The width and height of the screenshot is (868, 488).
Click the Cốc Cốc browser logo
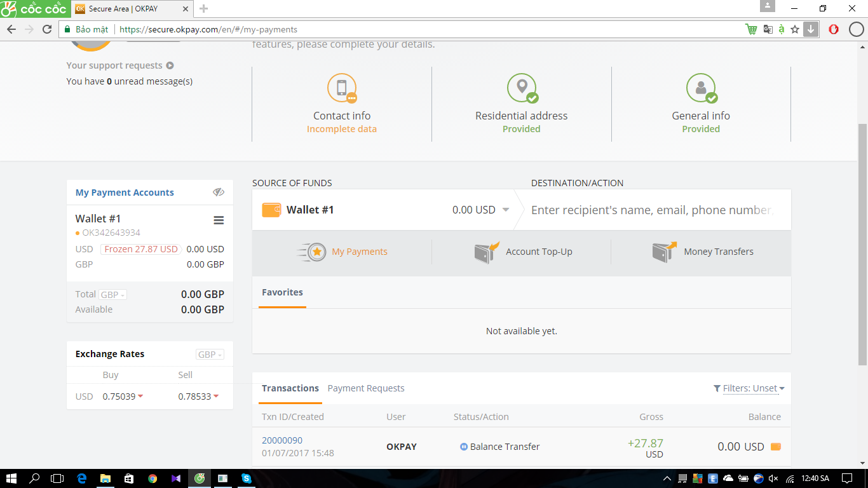[34, 9]
